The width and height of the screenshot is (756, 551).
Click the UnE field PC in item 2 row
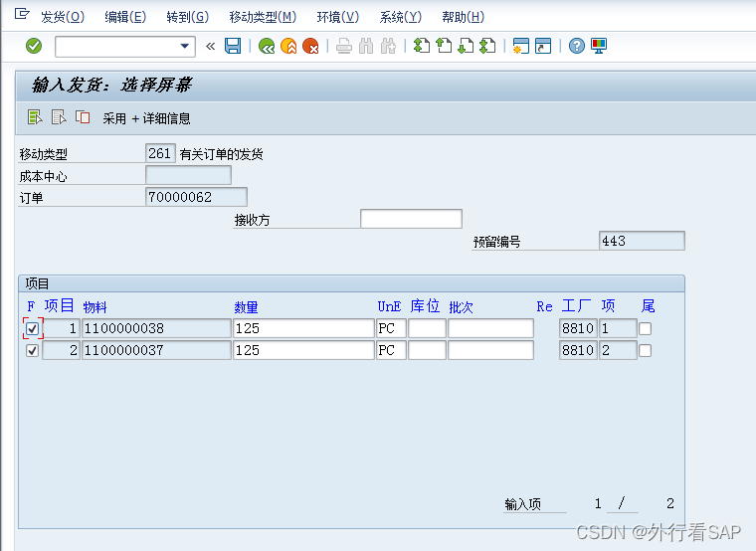pyautogui.click(x=391, y=350)
